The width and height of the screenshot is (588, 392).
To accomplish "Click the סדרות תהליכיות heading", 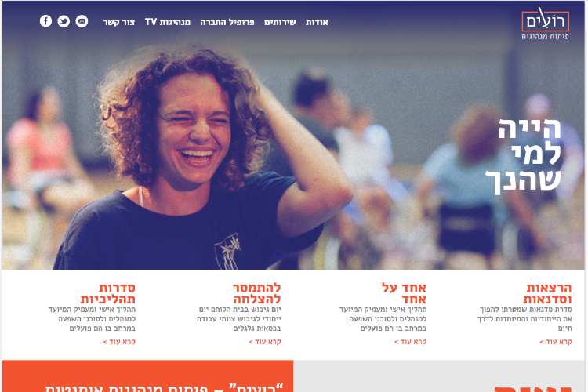I will pyautogui.click(x=108, y=293).
